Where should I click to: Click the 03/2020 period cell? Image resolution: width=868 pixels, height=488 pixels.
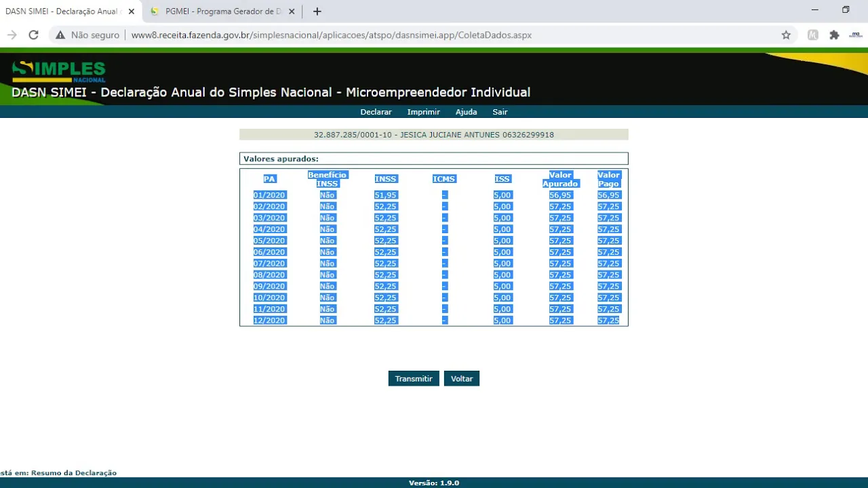coord(270,218)
